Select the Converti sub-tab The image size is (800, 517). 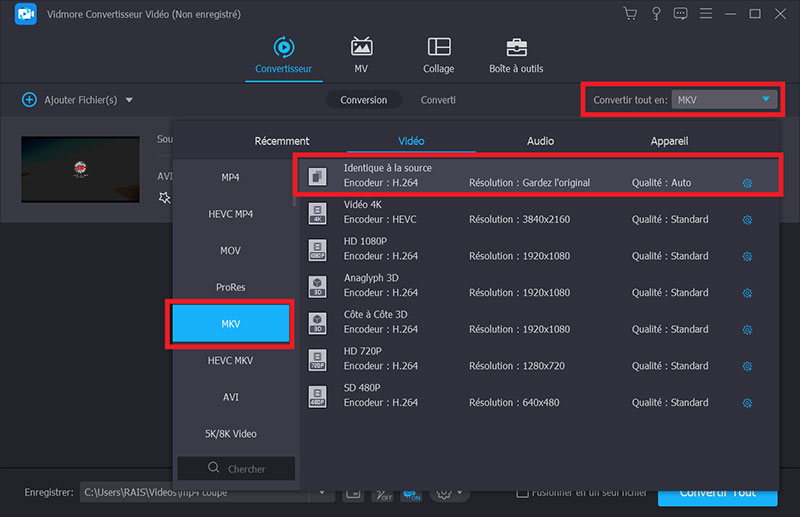[x=438, y=100]
